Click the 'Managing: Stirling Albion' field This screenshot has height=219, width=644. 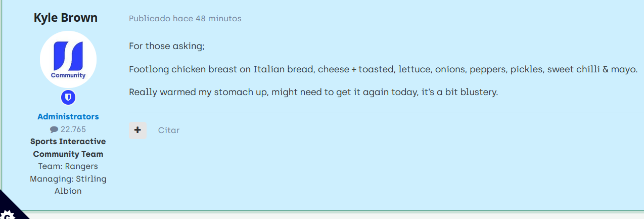(68, 185)
